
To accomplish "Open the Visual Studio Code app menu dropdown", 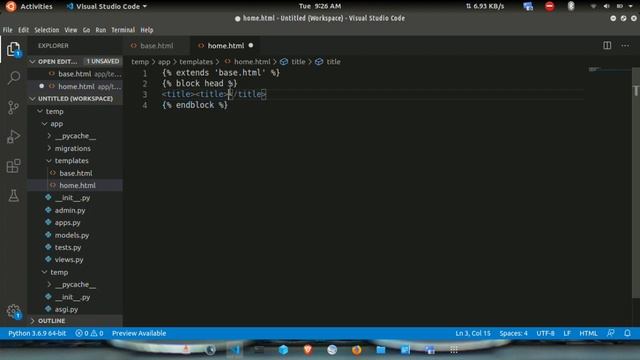I will click(107, 6).
